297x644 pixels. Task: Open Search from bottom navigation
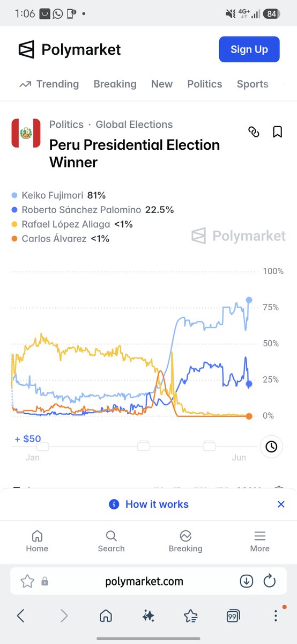(111, 541)
